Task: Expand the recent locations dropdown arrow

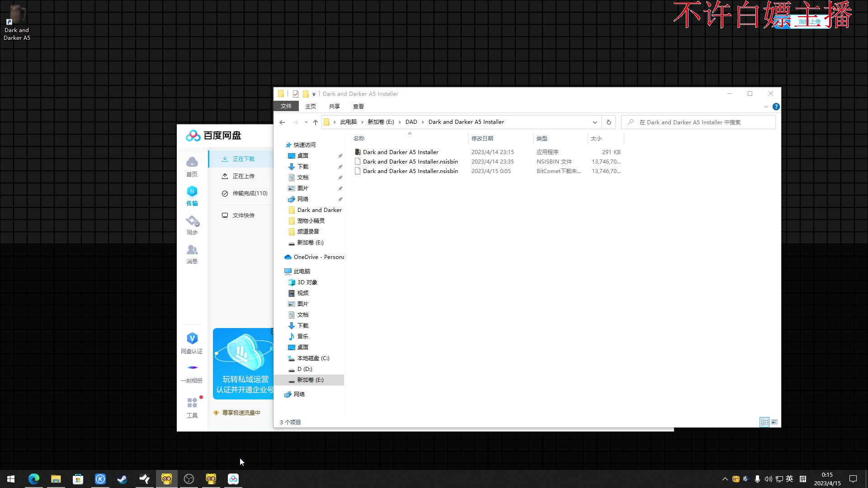Action: pyautogui.click(x=306, y=122)
